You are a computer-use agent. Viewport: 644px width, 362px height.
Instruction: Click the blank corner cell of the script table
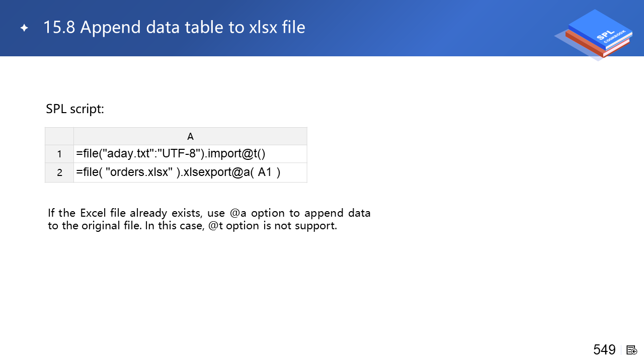[59, 136]
